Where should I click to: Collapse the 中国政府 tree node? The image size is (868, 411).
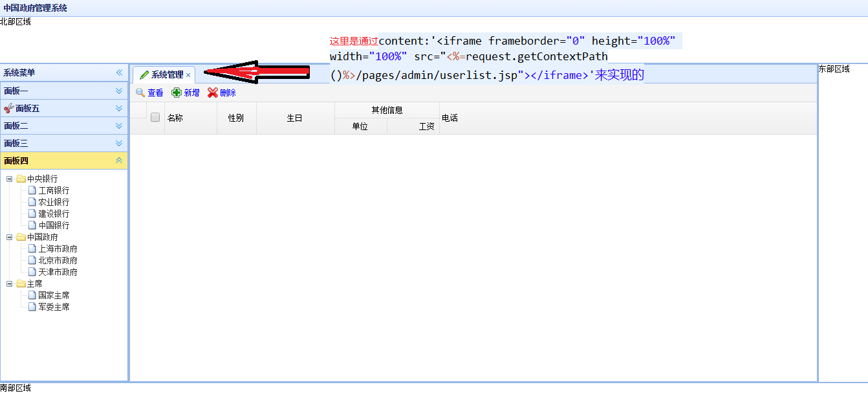click(10, 237)
